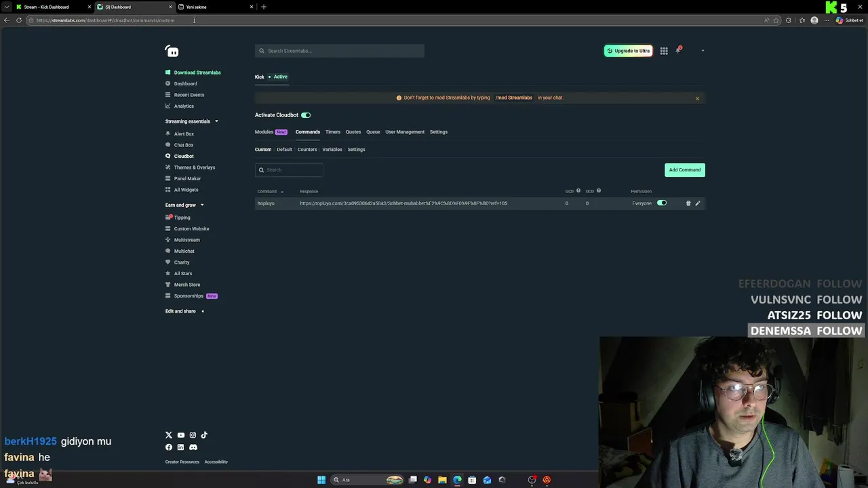Open Microsoft Store from the taskbar
The height and width of the screenshot is (488, 868).
(472, 480)
